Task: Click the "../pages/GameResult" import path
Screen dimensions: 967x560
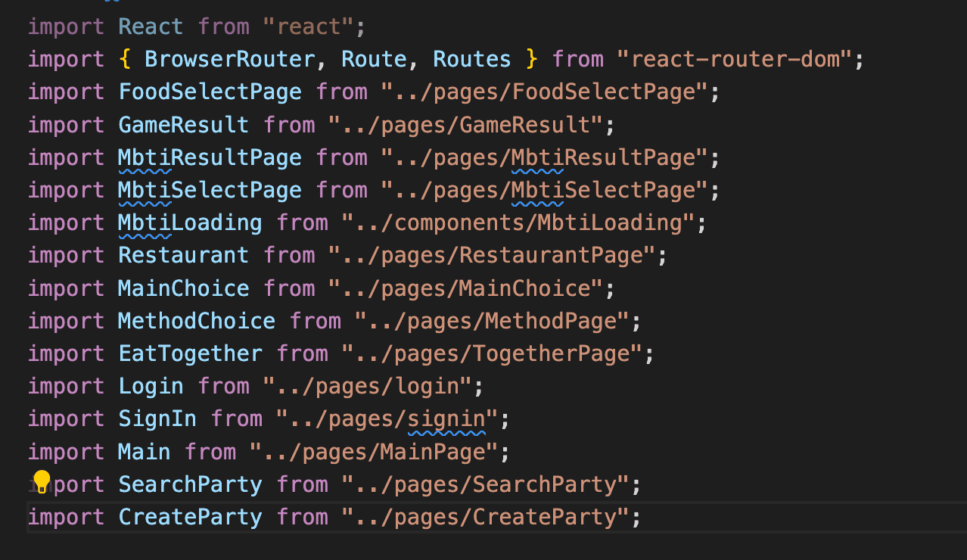Action: coord(465,125)
